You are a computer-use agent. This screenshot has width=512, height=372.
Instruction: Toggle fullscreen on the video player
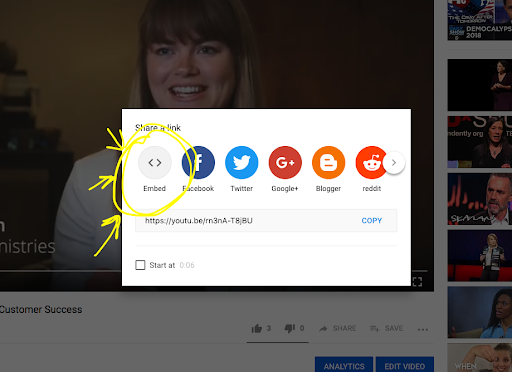(x=417, y=282)
